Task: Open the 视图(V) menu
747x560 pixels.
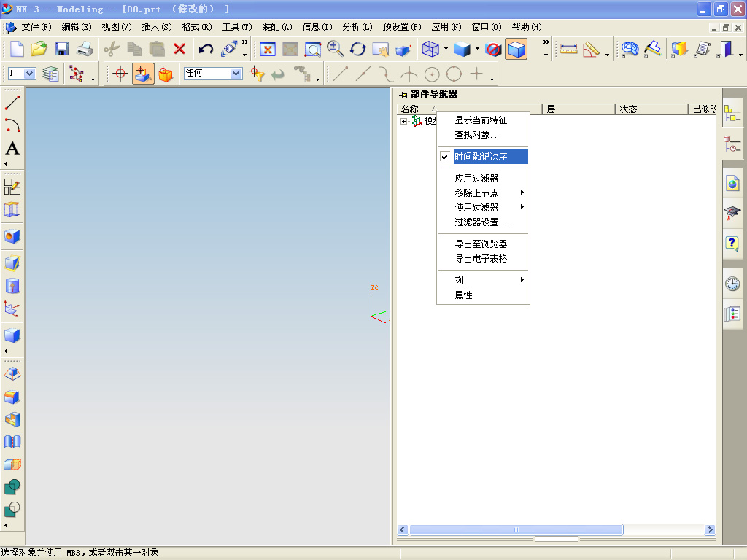Action: pos(116,27)
